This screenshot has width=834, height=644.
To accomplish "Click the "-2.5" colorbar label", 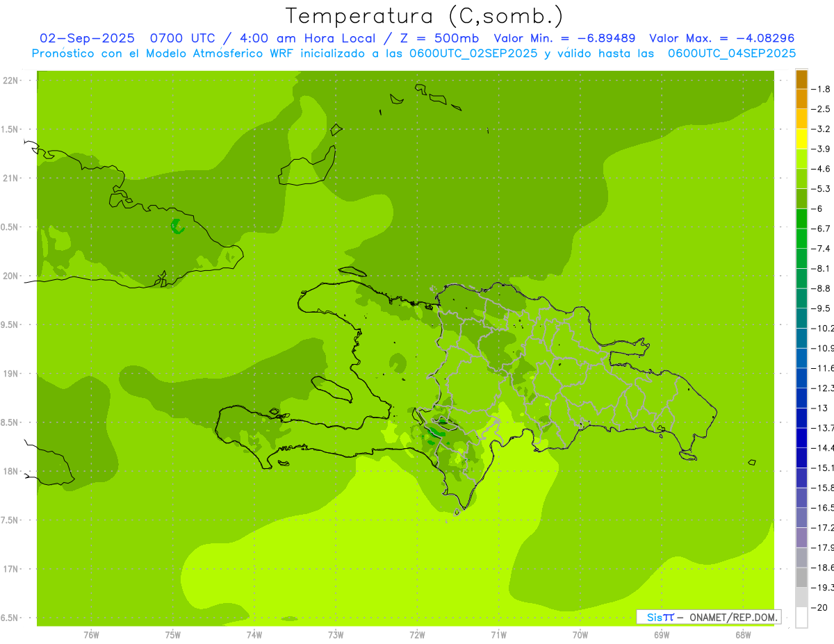I will (820, 109).
